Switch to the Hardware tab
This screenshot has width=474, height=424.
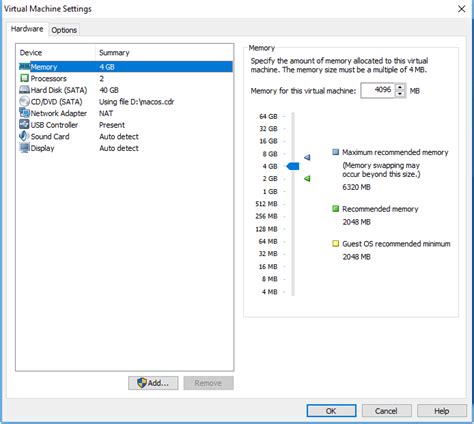[27, 29]
